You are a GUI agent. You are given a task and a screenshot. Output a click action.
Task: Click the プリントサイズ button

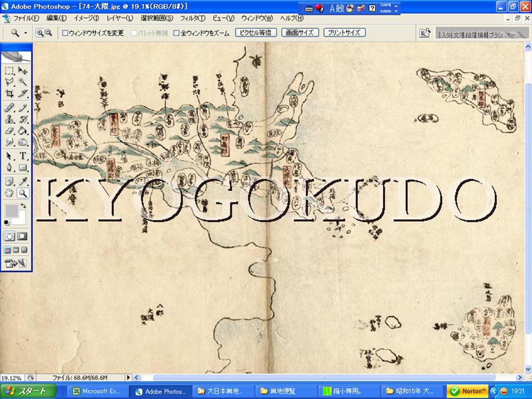pos(344,33)
